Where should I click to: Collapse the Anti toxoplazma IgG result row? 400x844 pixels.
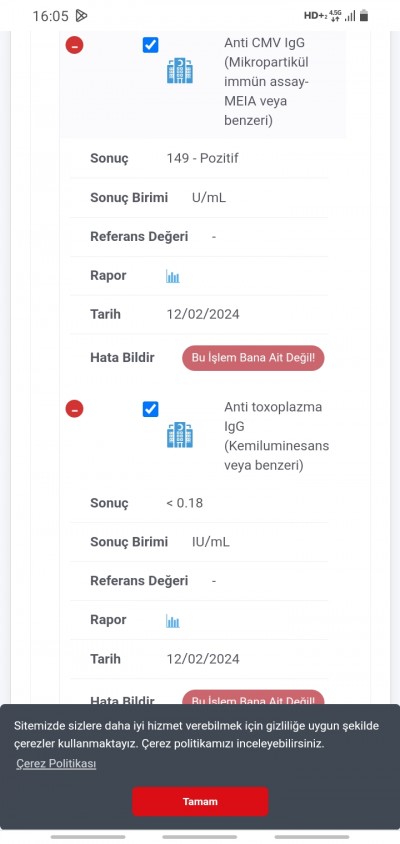pos(74,409)
